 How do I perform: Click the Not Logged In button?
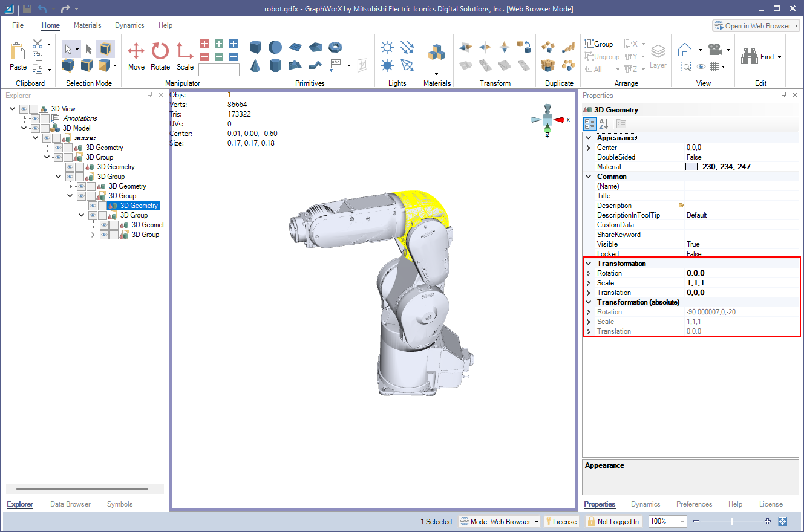coord(613,521)
